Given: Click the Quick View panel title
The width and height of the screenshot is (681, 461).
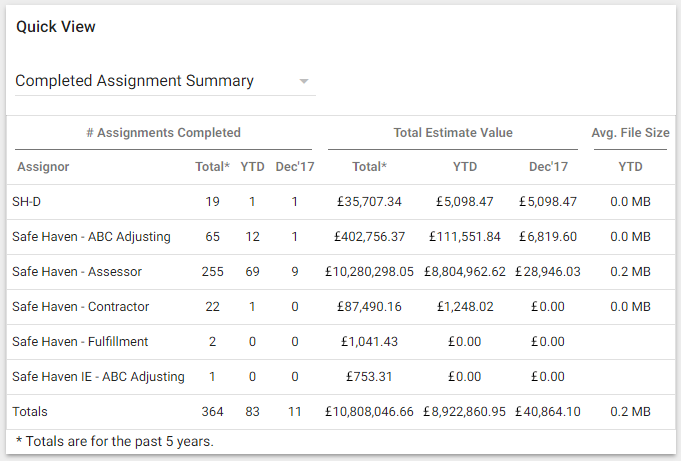Looking at the screenshot, I should click(56, 27).
